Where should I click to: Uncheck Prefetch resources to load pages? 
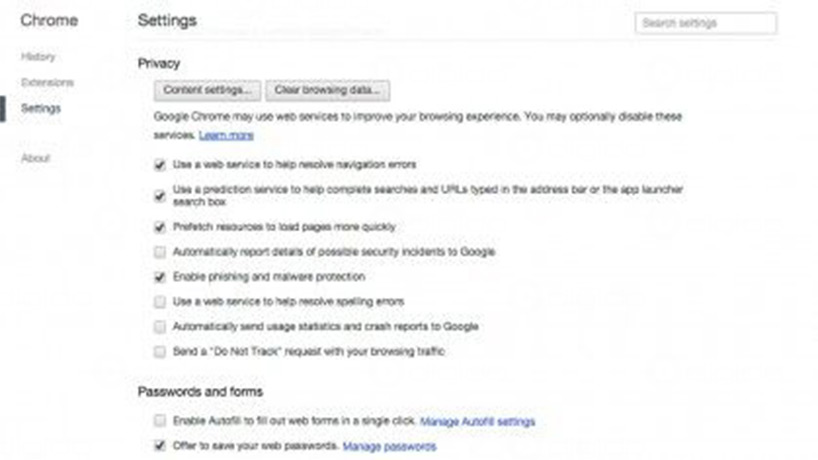pos(160,227)
